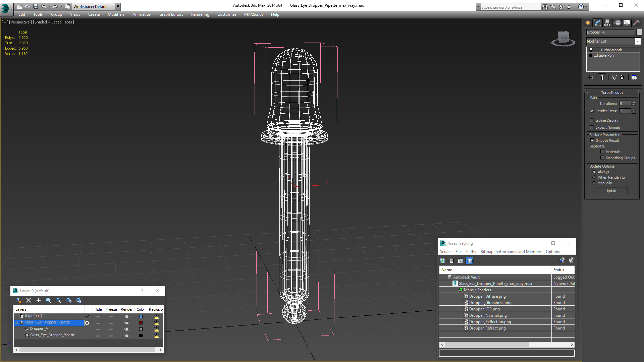Viewport: 644px width, 362px height.
Task: Toggle Smooth Result checkbox
Action: point(592,140)
